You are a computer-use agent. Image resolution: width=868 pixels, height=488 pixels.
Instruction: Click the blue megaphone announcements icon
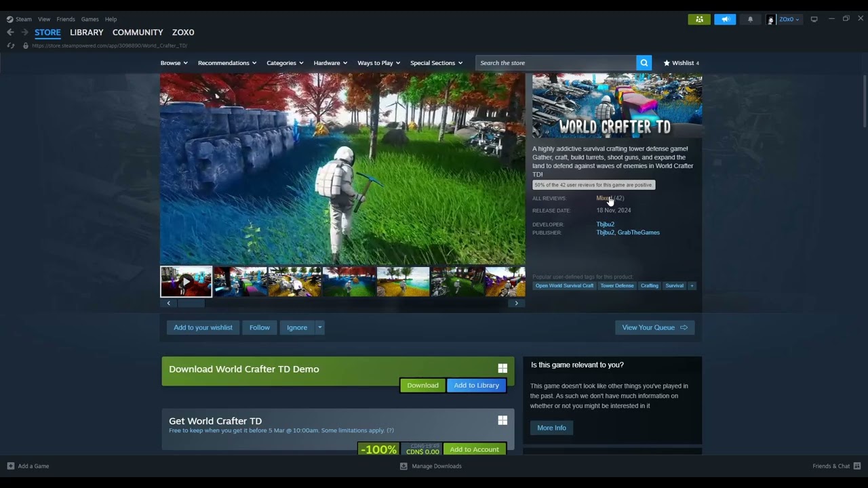[x=725, y=19]
